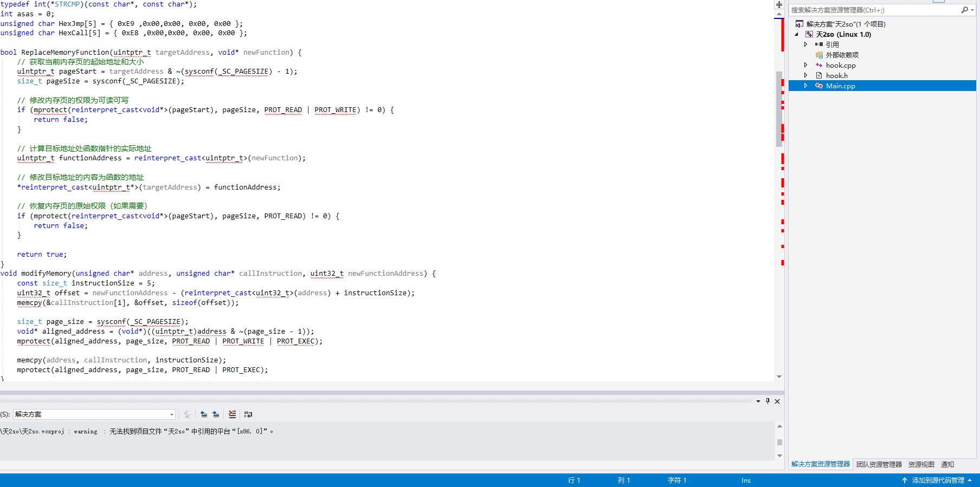980x487 pixels.
Task: Switch to the 团队资源管理器 tab
Action: (x=879, y=465)
